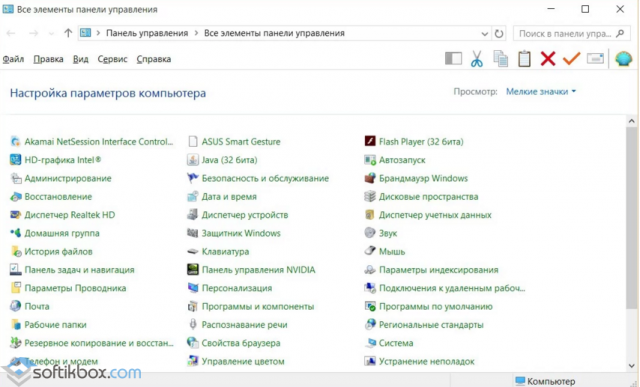This screenshot has height=387, width=640.
Task: Click the Свойства браузера globe icon
Action: (x=192, y=343)
